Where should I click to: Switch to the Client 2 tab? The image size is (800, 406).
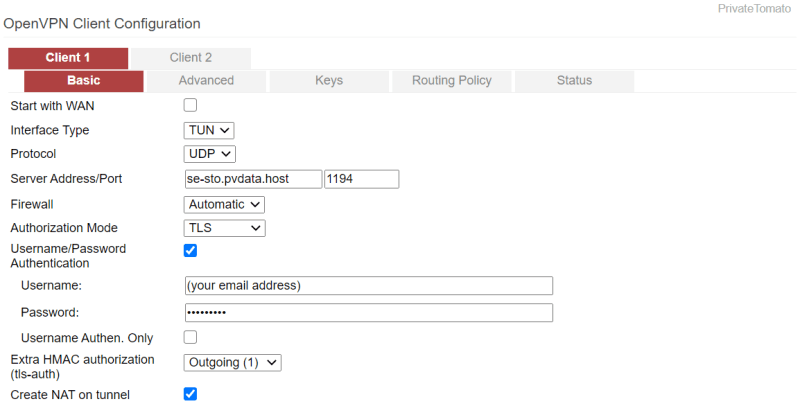pyautogui.click(x=190, y=58)
